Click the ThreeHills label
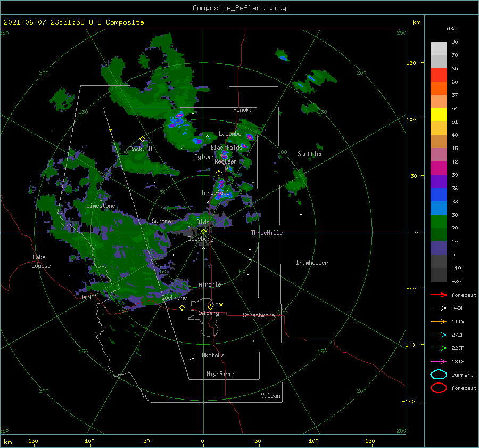 (267, 233)
